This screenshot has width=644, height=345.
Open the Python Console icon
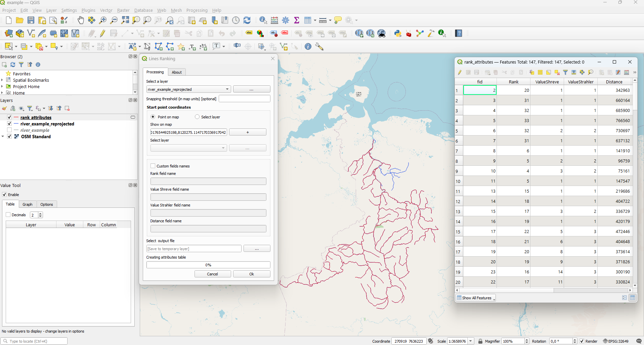pos(398,33)
